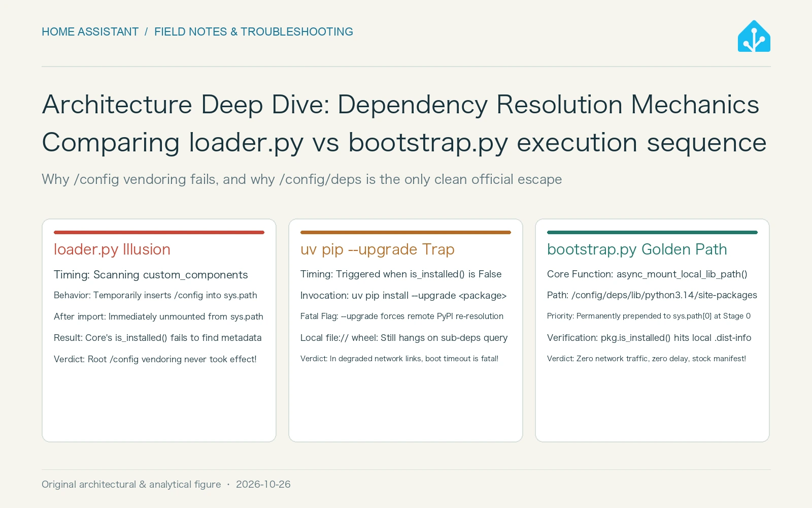Click 'Verdict: Zero network traffic, zero delay, stock manifest!'
812x508 pixels.
[x=647, y=359]
